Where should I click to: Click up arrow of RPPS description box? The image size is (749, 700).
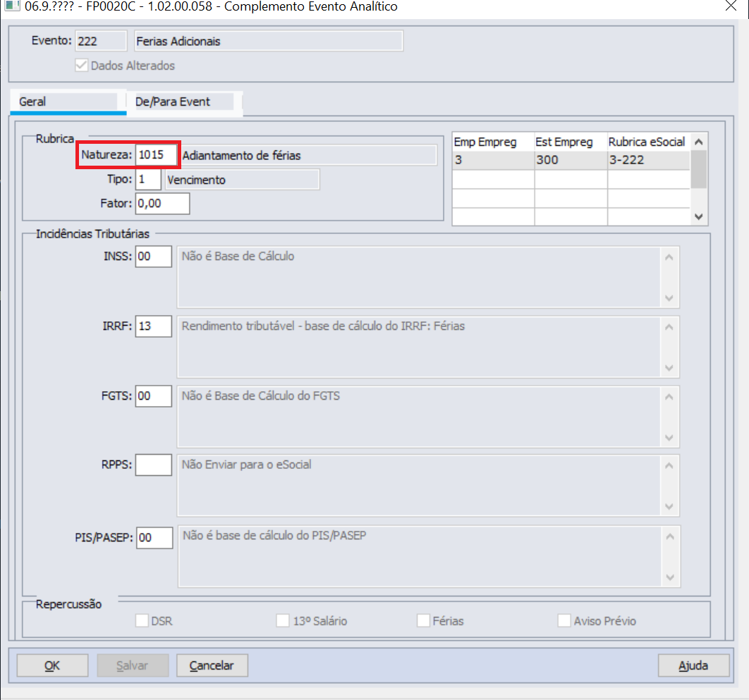(x=669, y=465)
